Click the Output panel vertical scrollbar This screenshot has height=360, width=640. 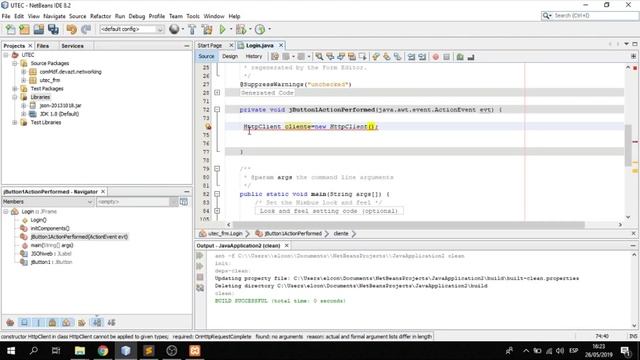coord(634,290)
